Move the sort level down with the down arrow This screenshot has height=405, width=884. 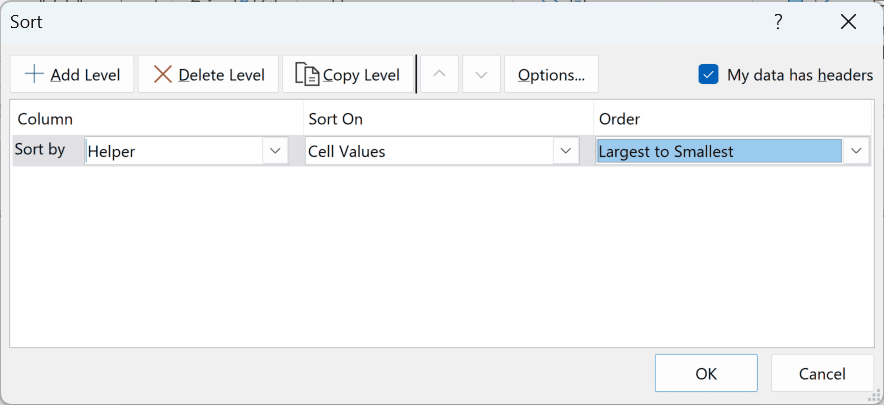tap(481, 74)
